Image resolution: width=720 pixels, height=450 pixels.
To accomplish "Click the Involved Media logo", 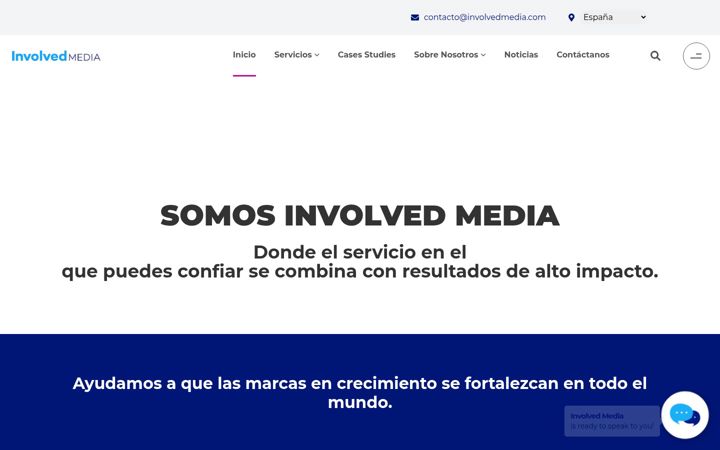I will coord(56,56).
